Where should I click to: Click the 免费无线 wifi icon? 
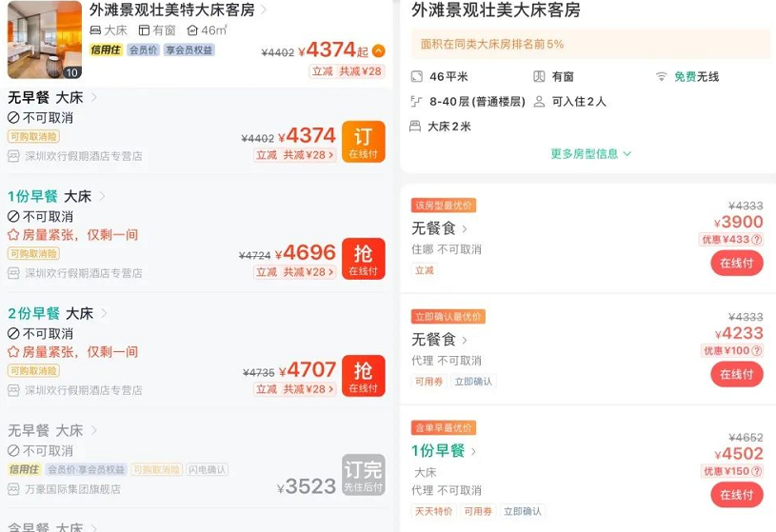[661, 77]
